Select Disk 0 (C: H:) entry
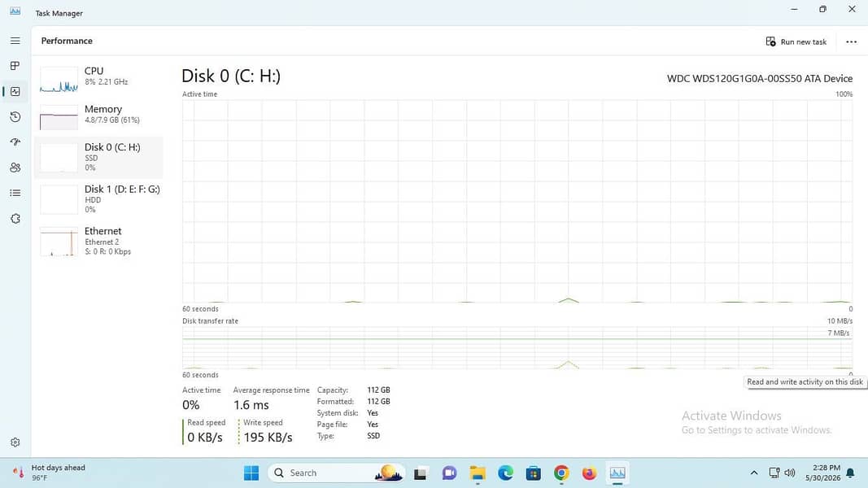 (98, 157)
